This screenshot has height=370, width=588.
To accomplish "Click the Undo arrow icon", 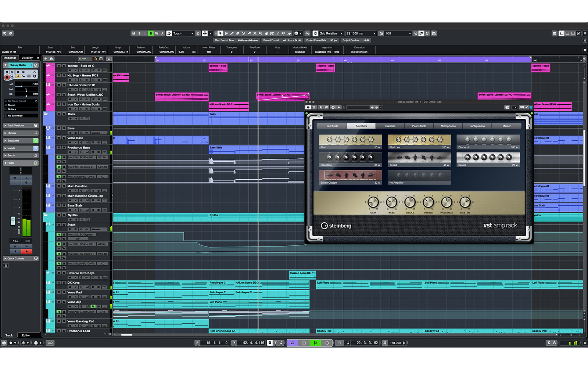I will [x=5, y=33].
